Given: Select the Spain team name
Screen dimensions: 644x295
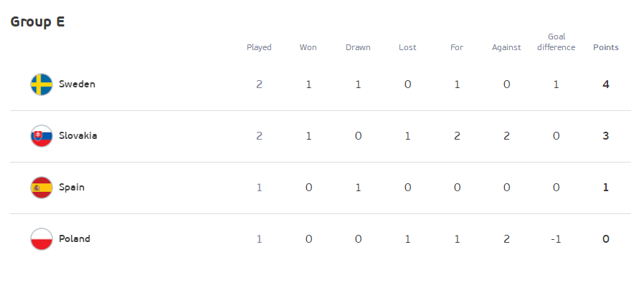Looking at the screenshot, I should click(72, 188).
